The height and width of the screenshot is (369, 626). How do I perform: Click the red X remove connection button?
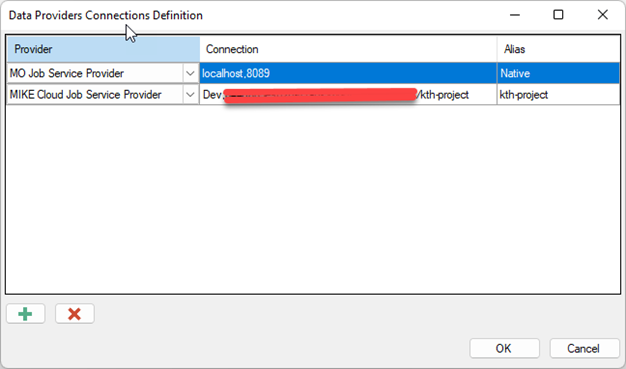[75, 314]
